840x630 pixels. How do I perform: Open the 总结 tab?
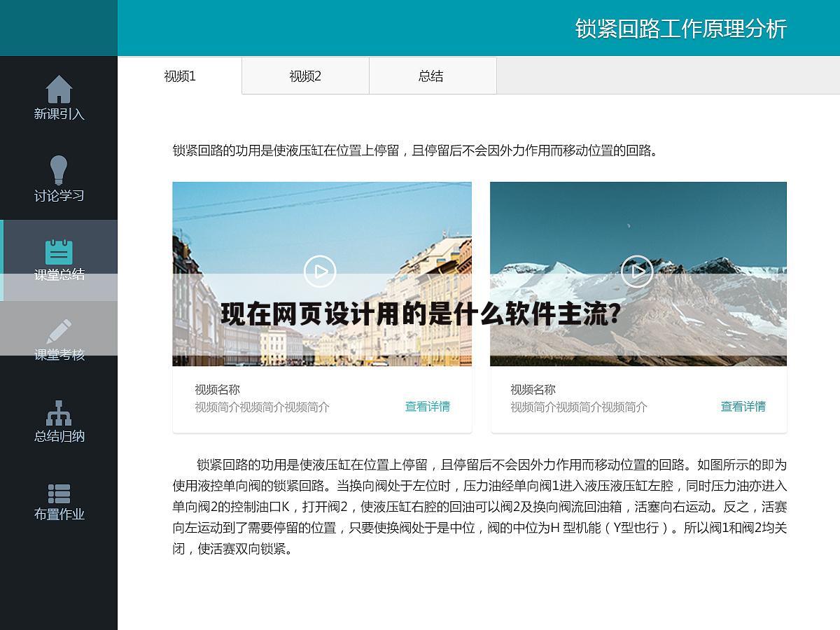[x=432, y=76]
